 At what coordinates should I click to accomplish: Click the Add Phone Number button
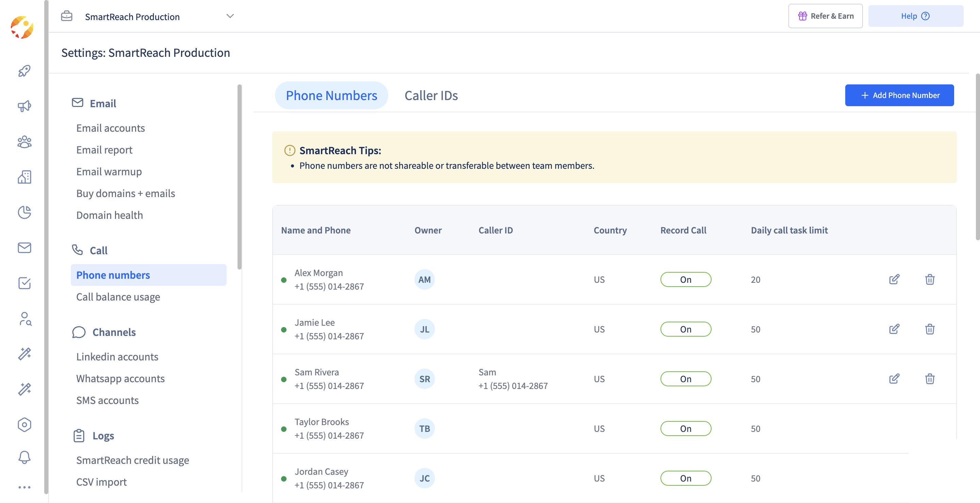tap(899, 96)
